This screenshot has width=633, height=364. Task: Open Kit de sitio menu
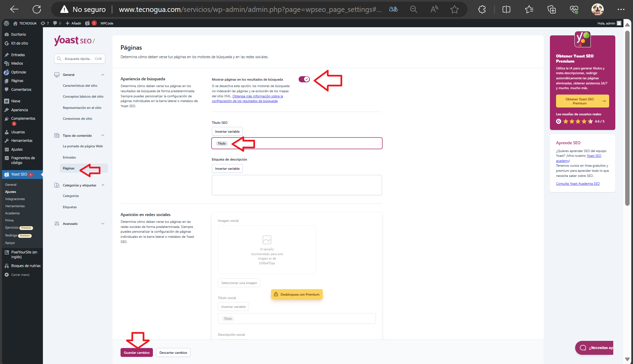pyautogui.click(x=19, y=43)
